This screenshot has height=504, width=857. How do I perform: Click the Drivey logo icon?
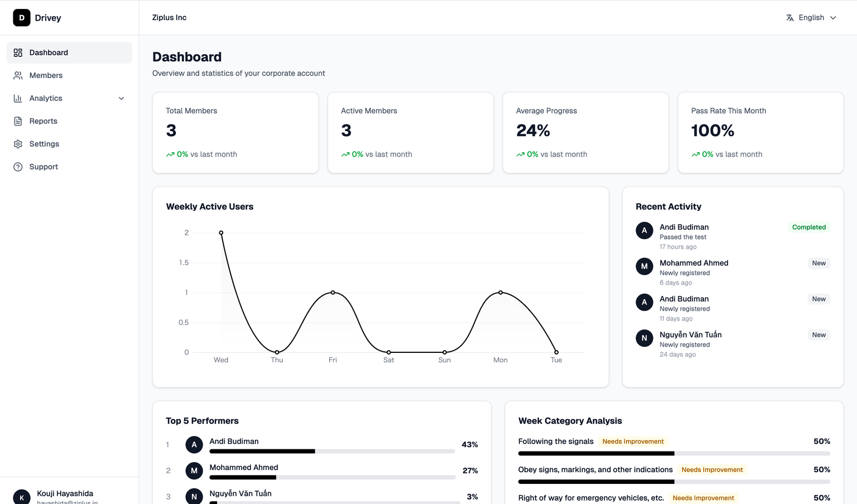pos(22,18)
